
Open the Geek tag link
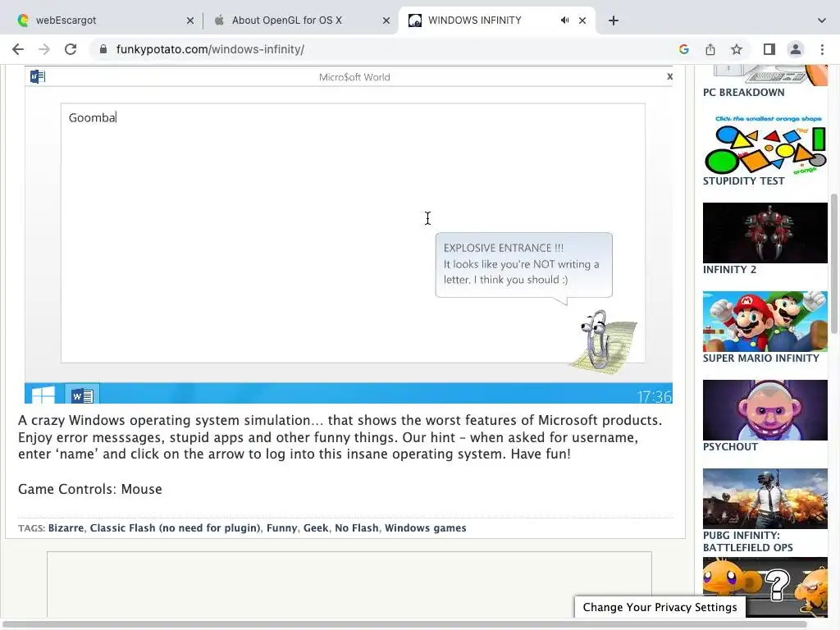316,528
